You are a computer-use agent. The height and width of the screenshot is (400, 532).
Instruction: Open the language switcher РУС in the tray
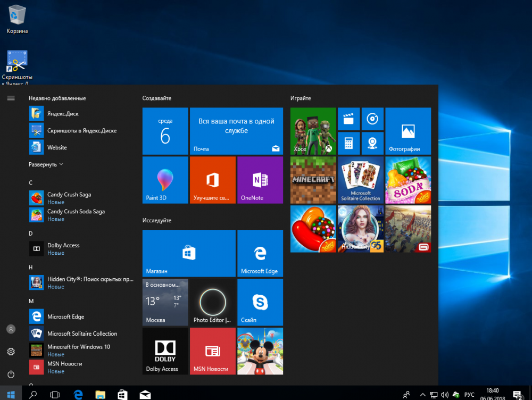click(x=469, y=395)
